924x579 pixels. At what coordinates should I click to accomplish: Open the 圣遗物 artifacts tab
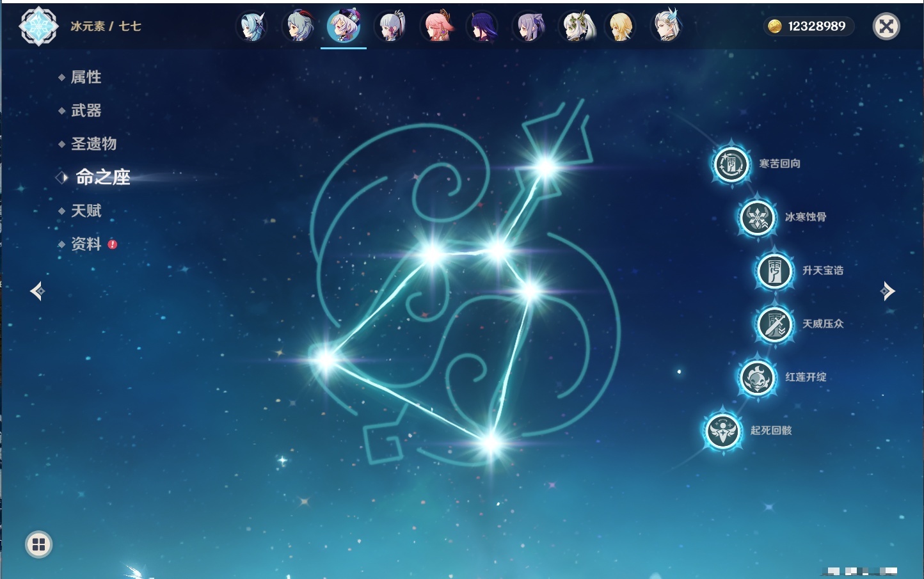(93, 144)
